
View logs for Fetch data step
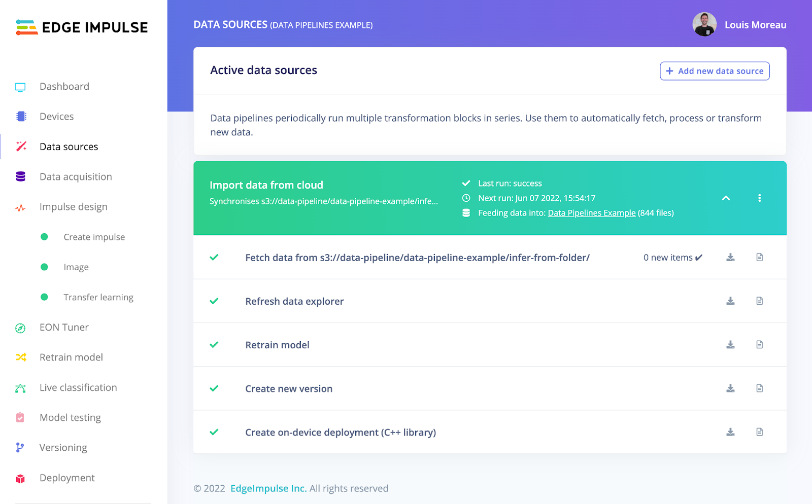(760, 257)
